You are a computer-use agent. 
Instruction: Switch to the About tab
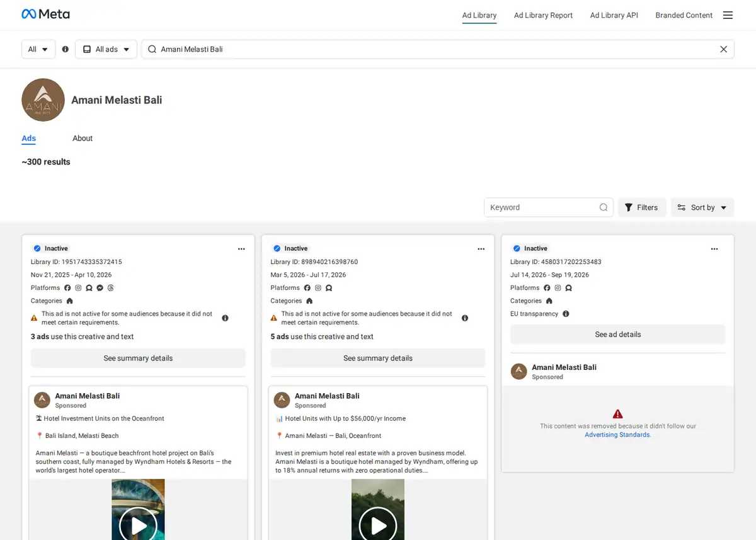point(83,138)
